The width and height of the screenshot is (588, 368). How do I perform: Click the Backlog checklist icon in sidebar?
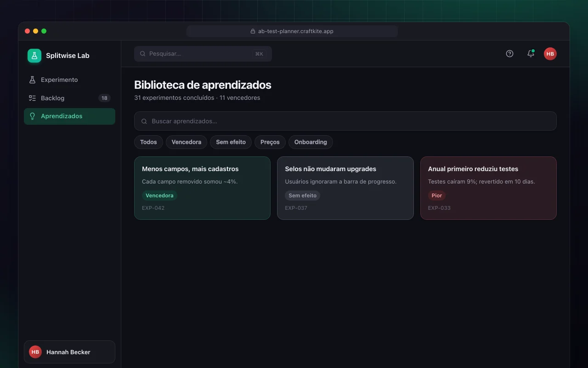pos(32,98)
